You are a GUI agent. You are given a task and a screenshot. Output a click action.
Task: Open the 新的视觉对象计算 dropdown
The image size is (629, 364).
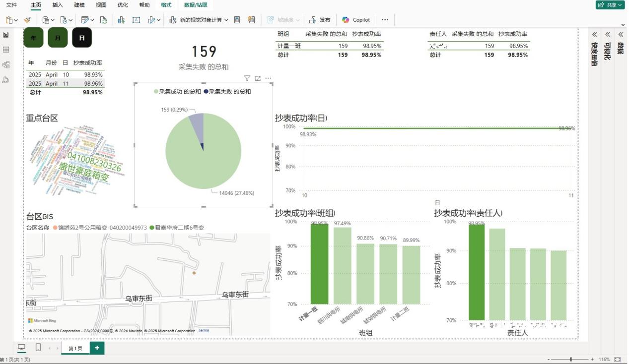pos(199,20)
